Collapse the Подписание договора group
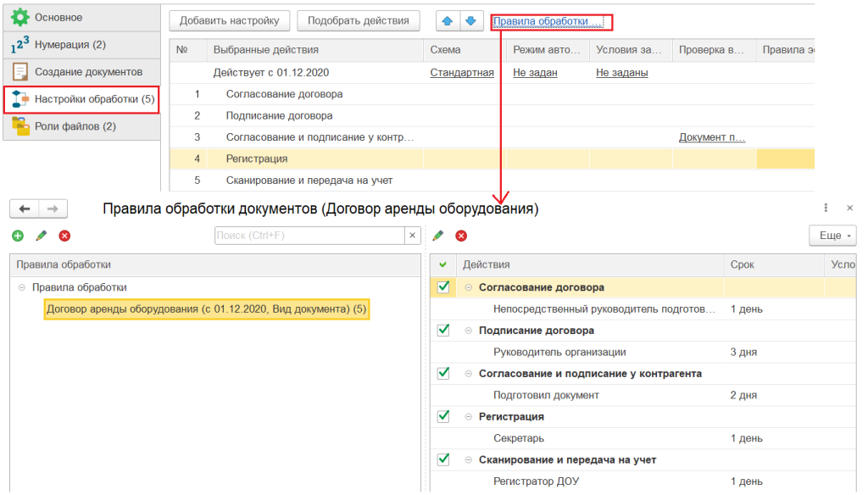 pyautogui.click(x=468, y=331)
